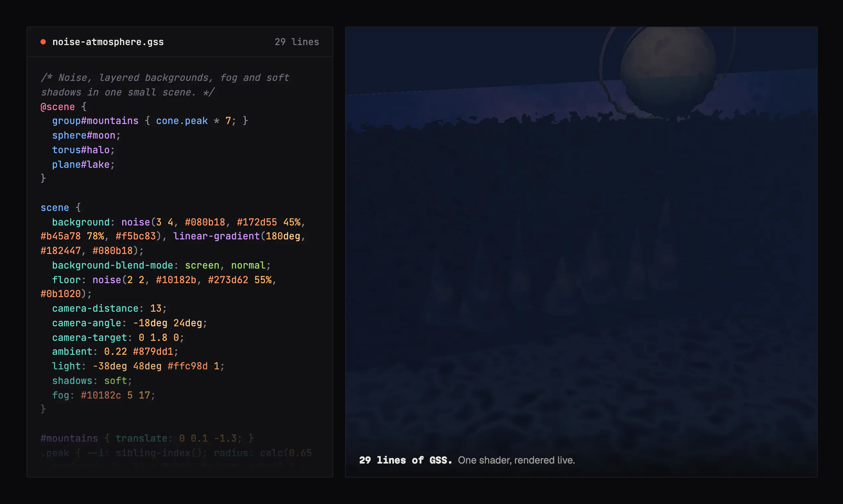Click the 'background' property name
Viewport: 843px width, 504px height.
(81, 222)
